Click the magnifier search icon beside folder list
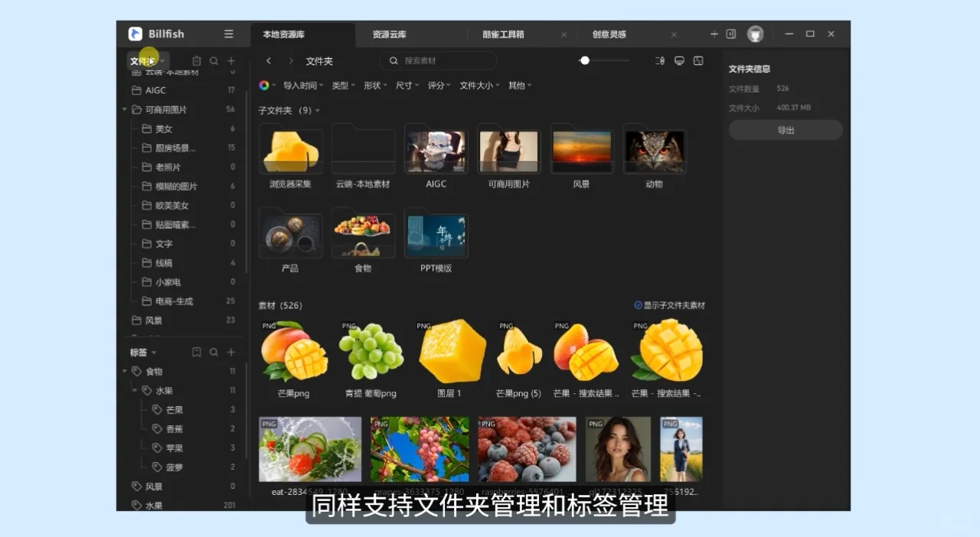 pos(214,60)
